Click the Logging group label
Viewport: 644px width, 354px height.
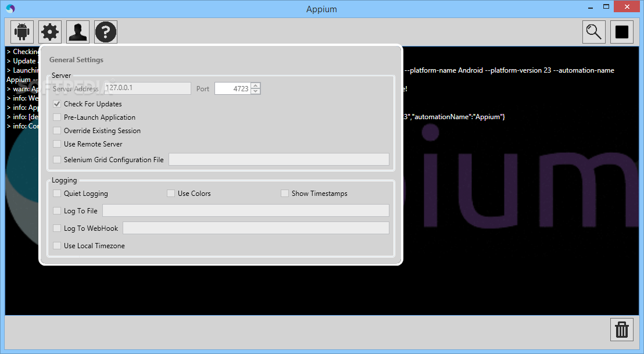[x=64, y=180]
